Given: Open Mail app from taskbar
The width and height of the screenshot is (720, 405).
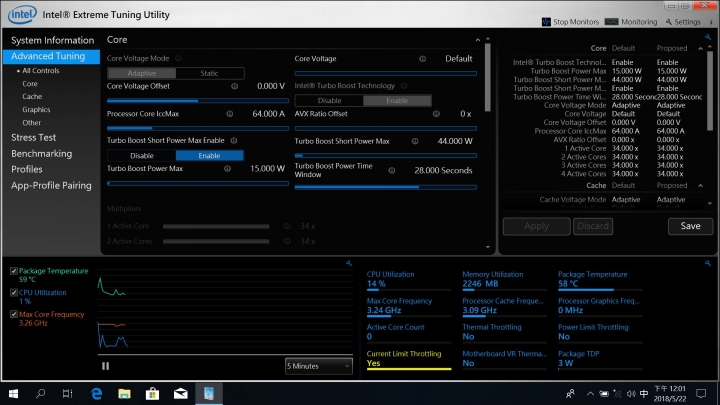Looking at the screenshot, I should click(180, 394).
